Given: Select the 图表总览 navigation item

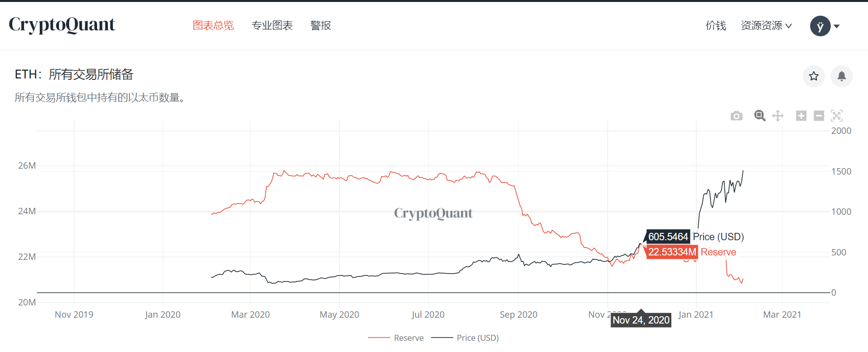Looking at the screenshot, I should pyautogui.click(x=214, y=25).
